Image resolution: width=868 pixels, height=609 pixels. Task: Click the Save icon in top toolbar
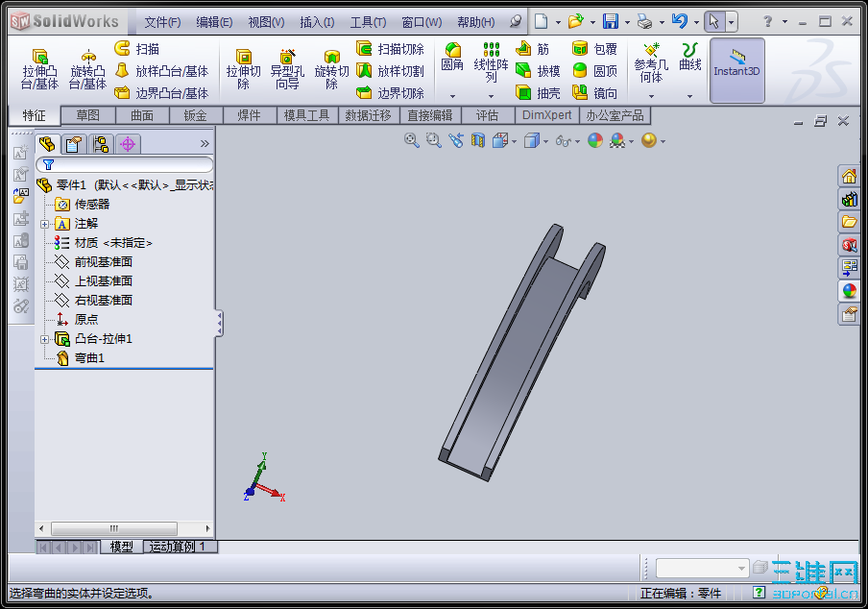coord(611,21)
